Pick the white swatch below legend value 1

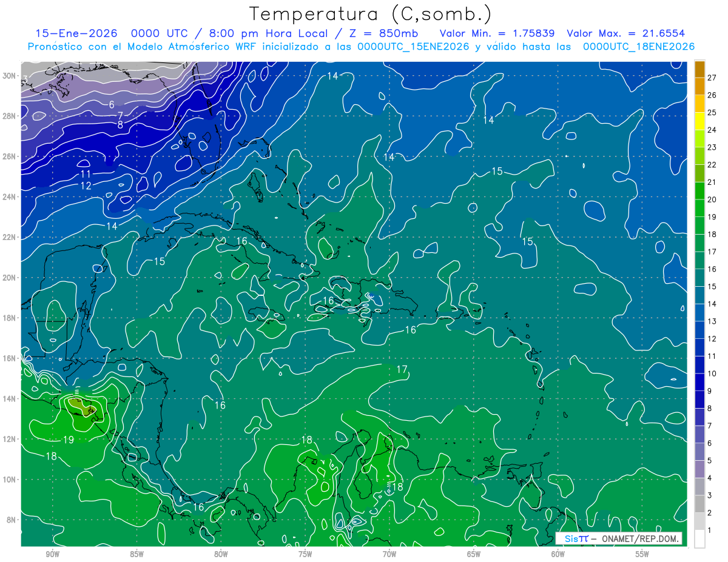699,539
